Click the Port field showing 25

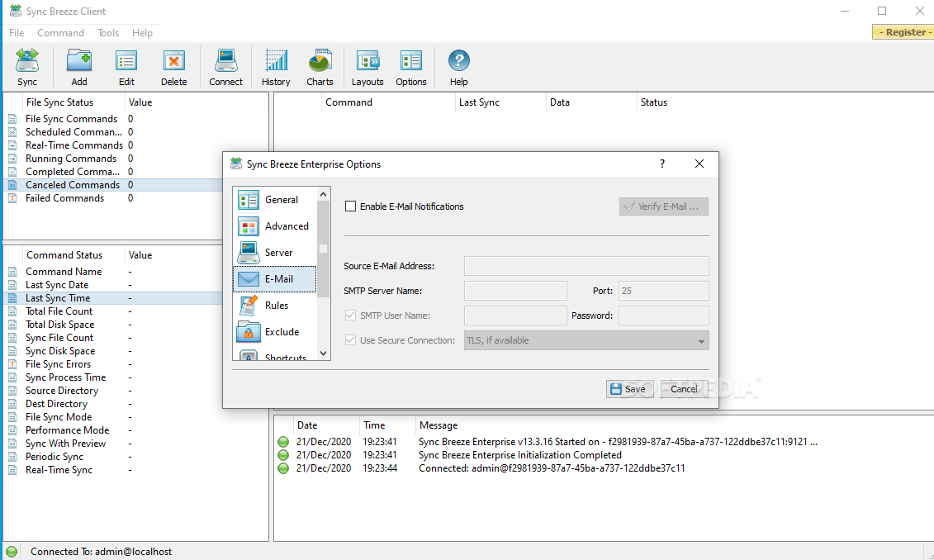click(664, 291)
